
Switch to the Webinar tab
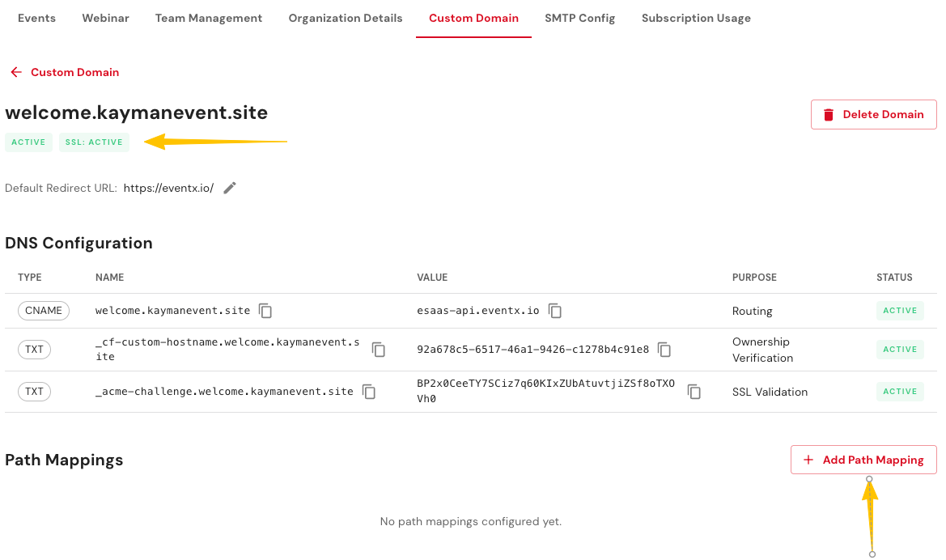pos(105,18)
